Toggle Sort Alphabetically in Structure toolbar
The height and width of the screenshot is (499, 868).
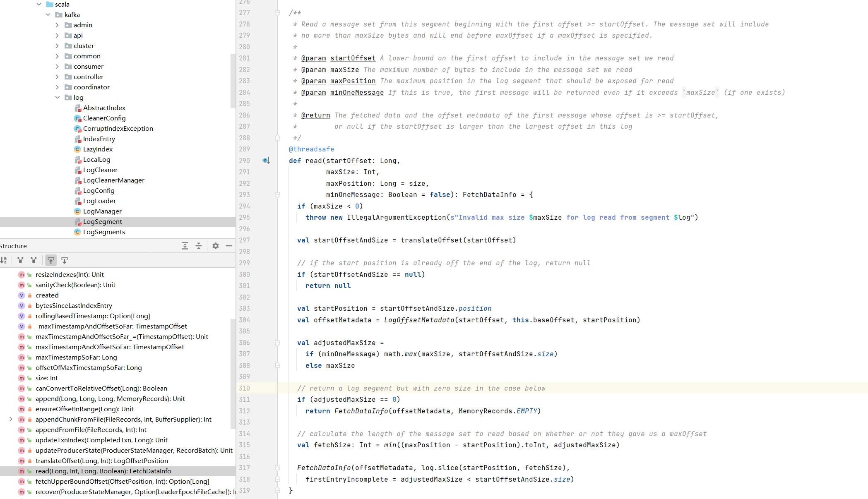4,260
